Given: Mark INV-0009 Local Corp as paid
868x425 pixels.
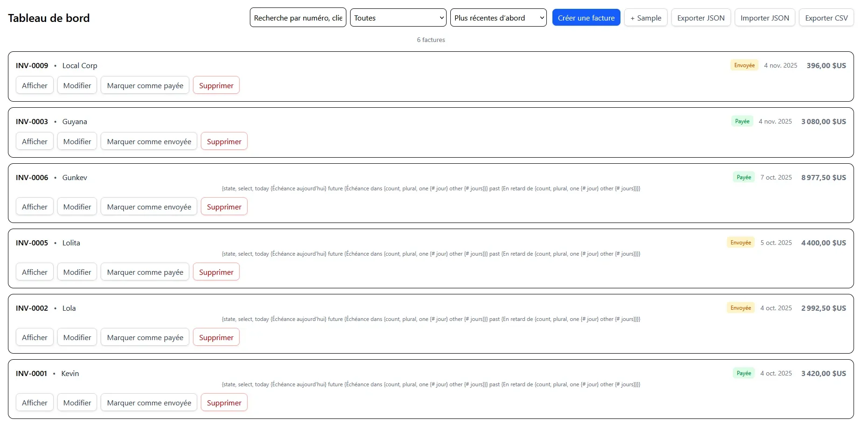Looking at the screenshot, I should point(145,85).
